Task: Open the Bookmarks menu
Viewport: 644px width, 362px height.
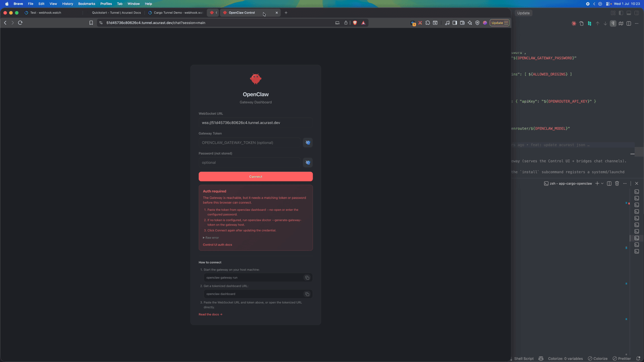Action: point(87,4)
